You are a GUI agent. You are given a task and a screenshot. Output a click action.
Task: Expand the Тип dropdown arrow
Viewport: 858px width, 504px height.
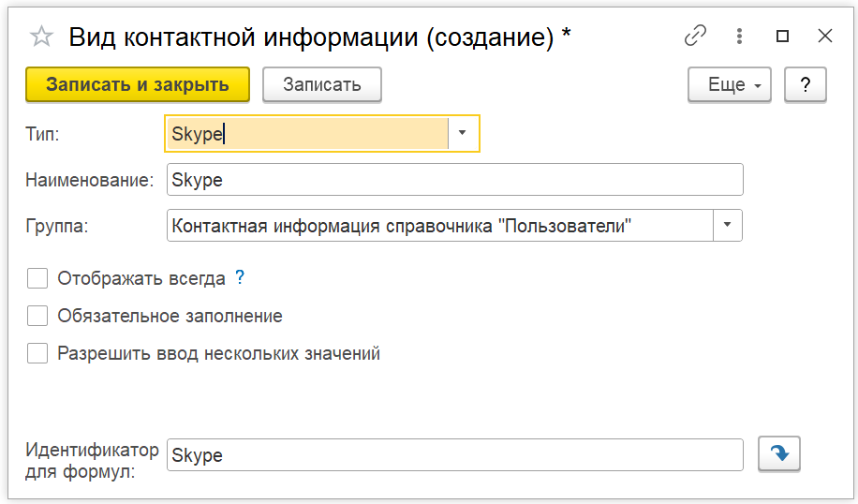[463, 133]
